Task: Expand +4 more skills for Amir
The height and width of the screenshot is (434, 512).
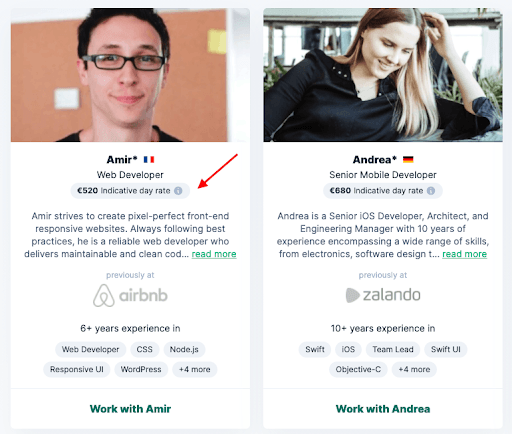Action: [195, 369]
